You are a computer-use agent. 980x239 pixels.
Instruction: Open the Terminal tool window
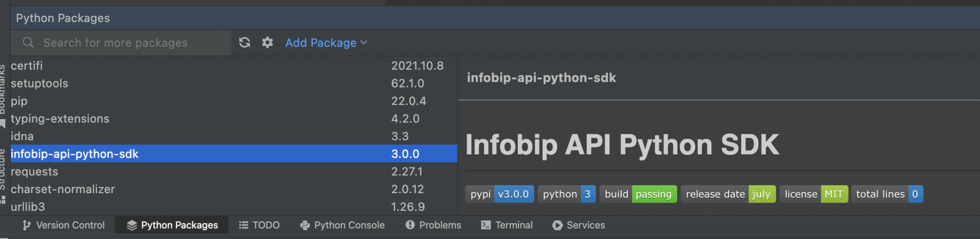coord(507,225)
